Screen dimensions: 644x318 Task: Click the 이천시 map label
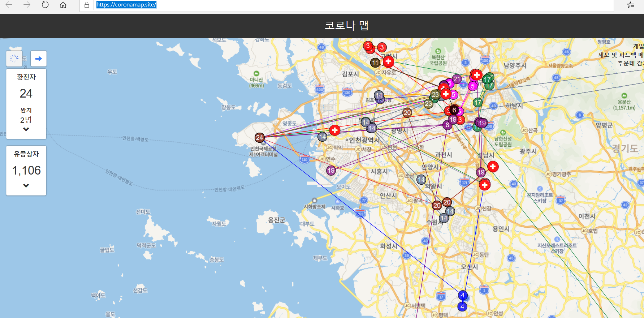[587, 216]
